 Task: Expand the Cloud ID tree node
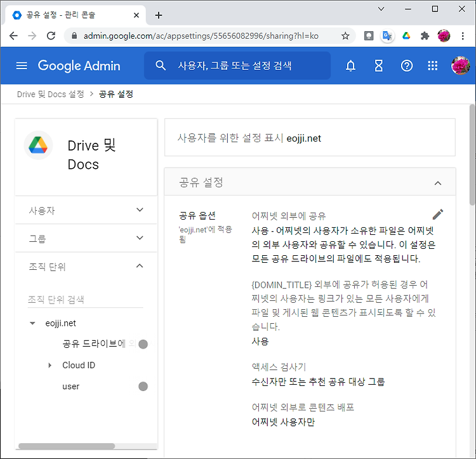tap(50, 365)
